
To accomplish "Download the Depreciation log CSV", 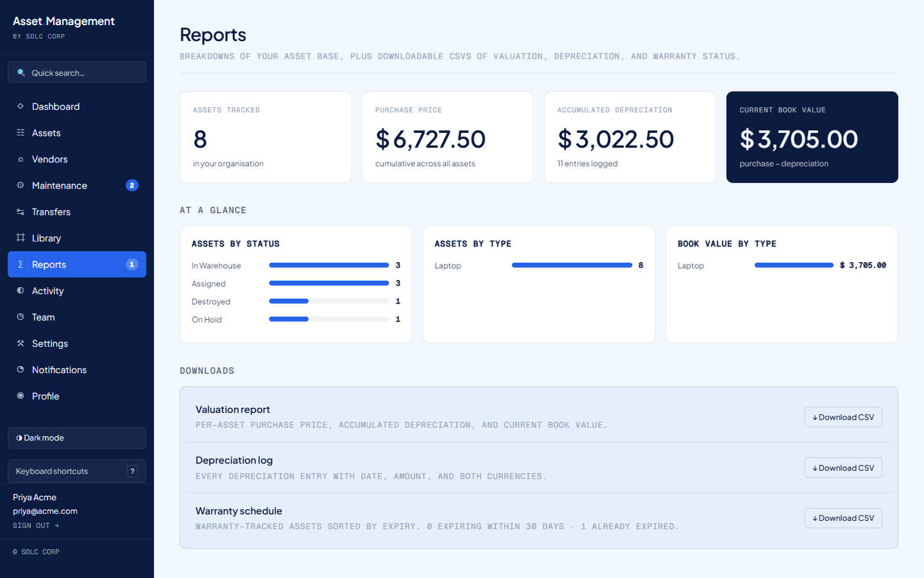I will pyautogui.click(x=843, y=468).
